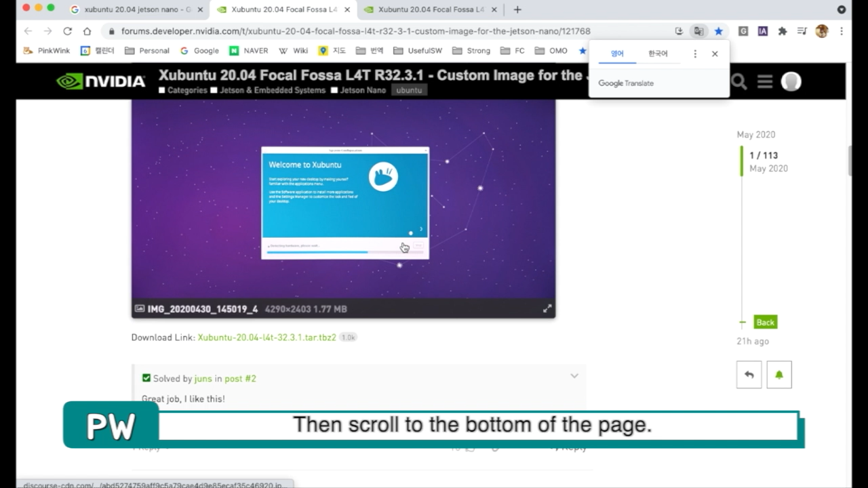
Task: Open Chrome profile avatar
Action: click(822, 31)
